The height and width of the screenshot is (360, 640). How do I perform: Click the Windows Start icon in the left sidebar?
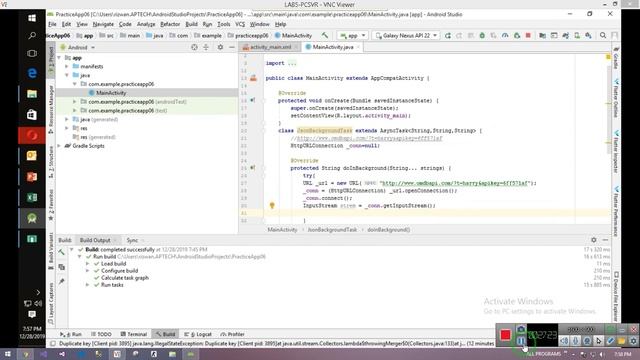pos(32,18)
